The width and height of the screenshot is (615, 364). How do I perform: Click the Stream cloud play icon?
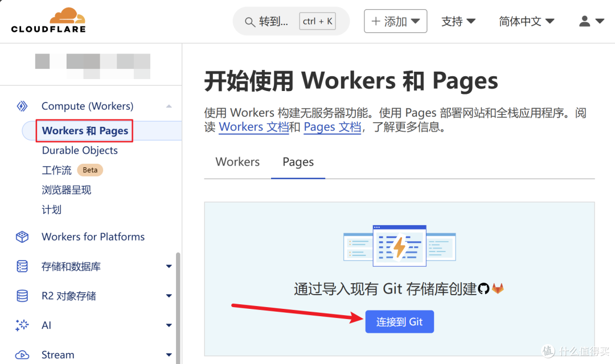(22, 355)
